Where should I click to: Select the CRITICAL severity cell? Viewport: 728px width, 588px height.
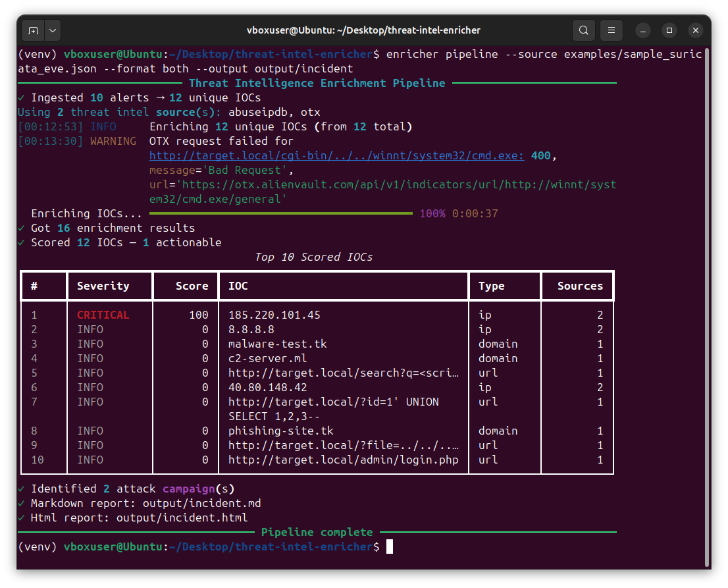(x=103, y=315)
